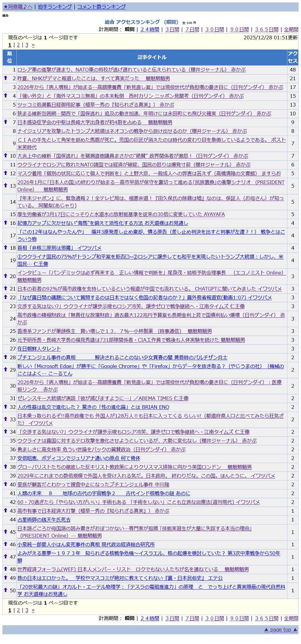Click the up-arrow icon beside rank 2
This screenshot has height=644, width=301.
pos(5,78)
